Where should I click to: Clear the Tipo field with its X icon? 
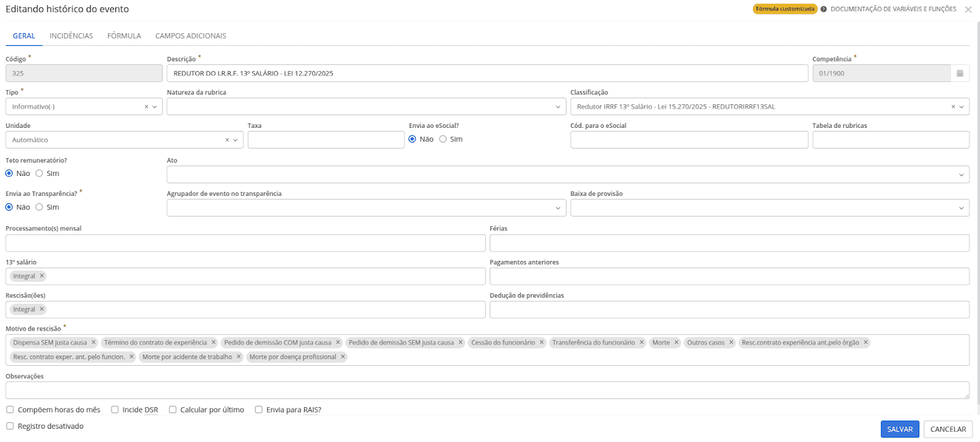(x=146, y=106)
